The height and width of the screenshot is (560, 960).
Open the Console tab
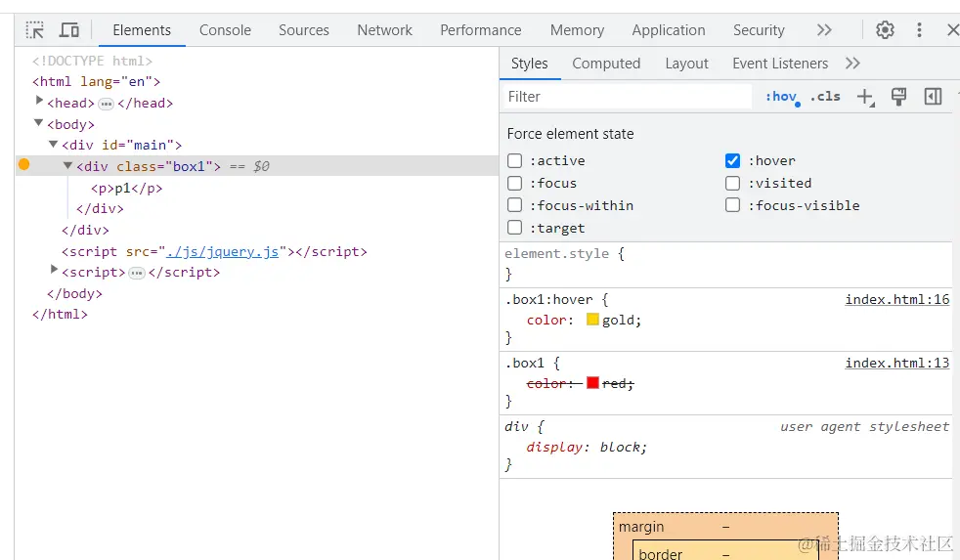point(225,30)
